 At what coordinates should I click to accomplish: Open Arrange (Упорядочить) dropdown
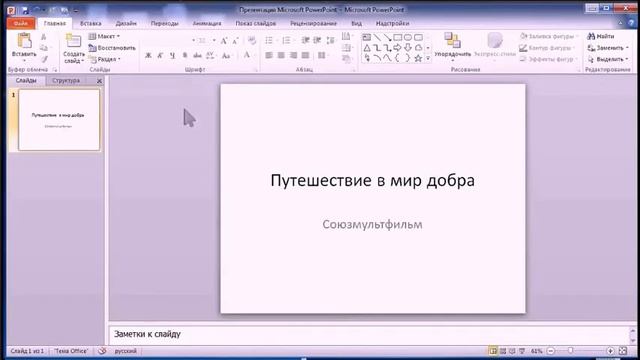click(452, 47)
